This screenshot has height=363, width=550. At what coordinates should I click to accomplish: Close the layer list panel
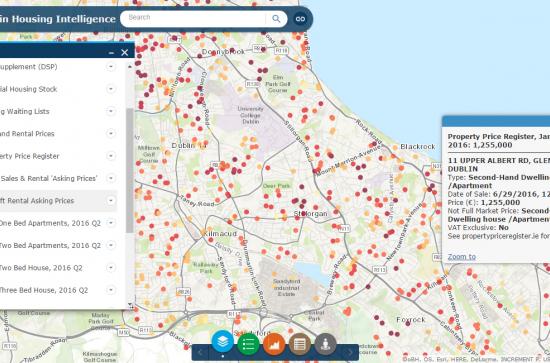tap(125, 53)
